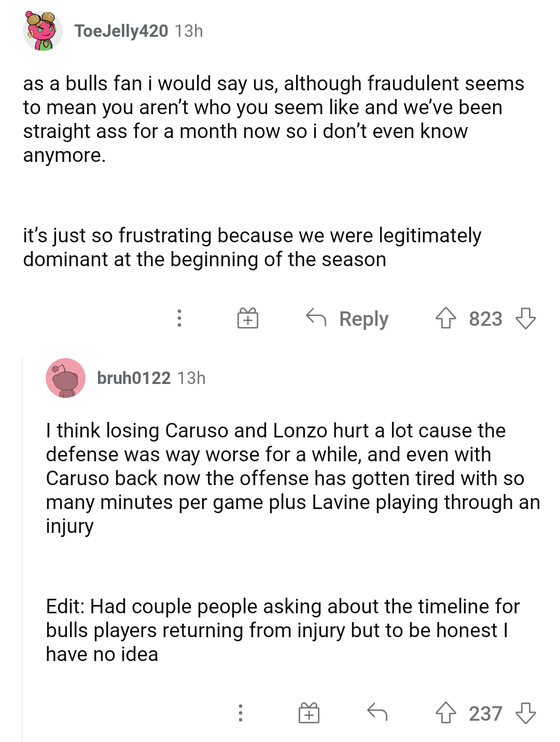Give an award to bruh0122's comment
Viewport: 560px width, 742px height.
click(309, 713)
